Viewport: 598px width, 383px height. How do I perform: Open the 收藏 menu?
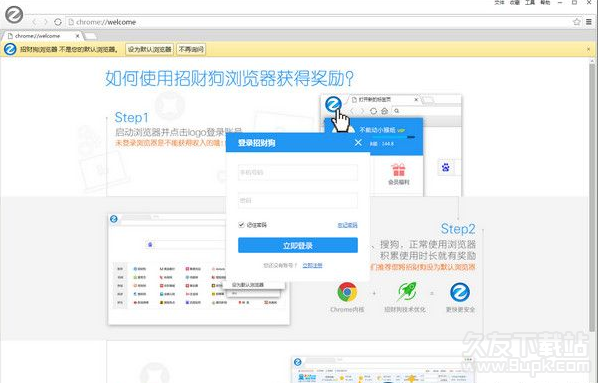click(x=514, y=2)
